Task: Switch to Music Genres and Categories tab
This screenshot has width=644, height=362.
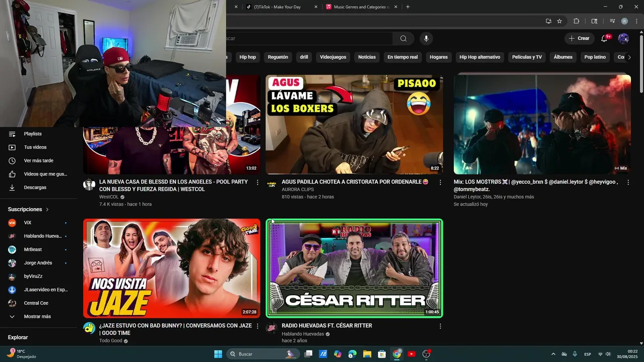Action: tap(362, 7)
